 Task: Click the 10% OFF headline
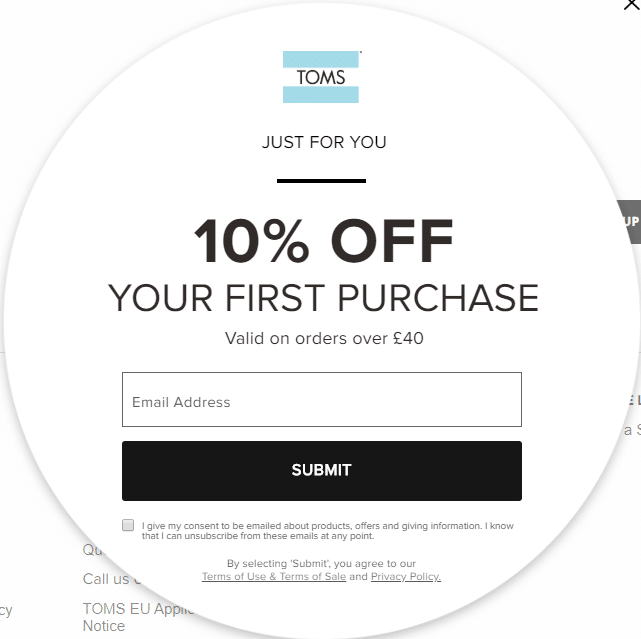coord(323,241)
